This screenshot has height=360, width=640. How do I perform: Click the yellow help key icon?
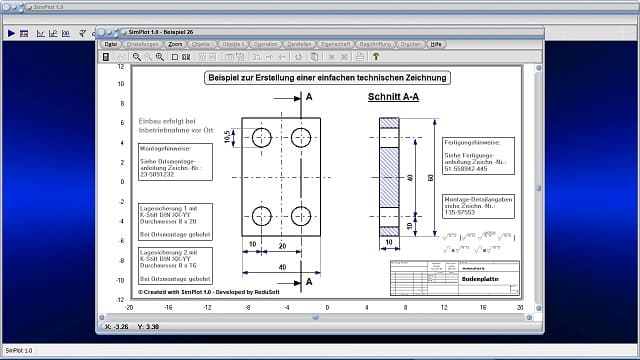[376, 57]
